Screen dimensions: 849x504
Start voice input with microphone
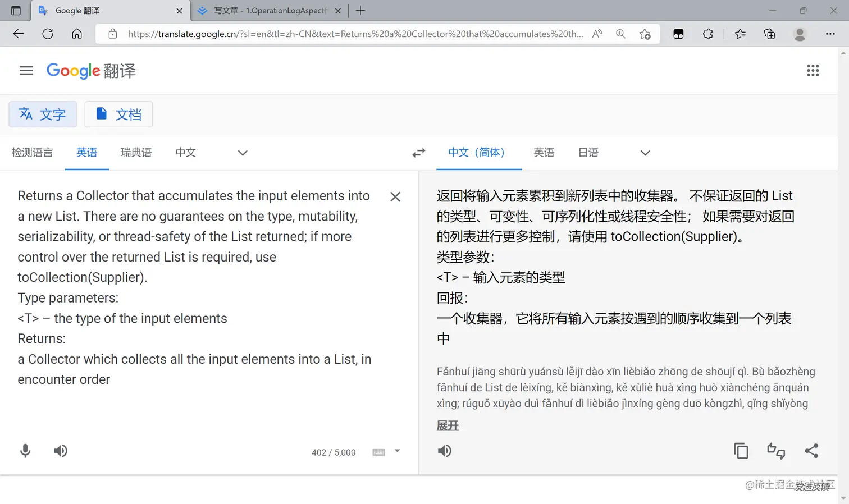[x=25, y=451]
